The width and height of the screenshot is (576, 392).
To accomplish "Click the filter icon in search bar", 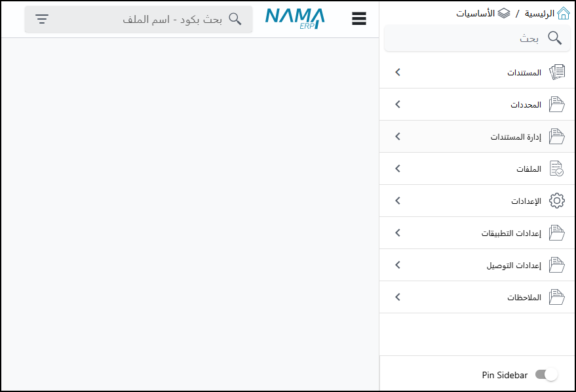I will point(42,19).
